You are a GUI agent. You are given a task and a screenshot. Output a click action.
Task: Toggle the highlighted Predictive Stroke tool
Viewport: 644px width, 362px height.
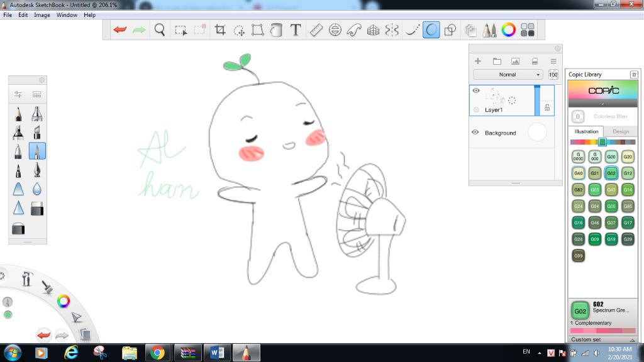click(x=431, y=30)
